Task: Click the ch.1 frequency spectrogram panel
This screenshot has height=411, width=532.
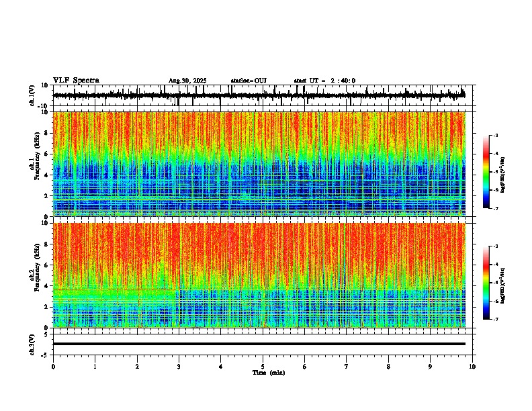Action: tap(259, 164)
